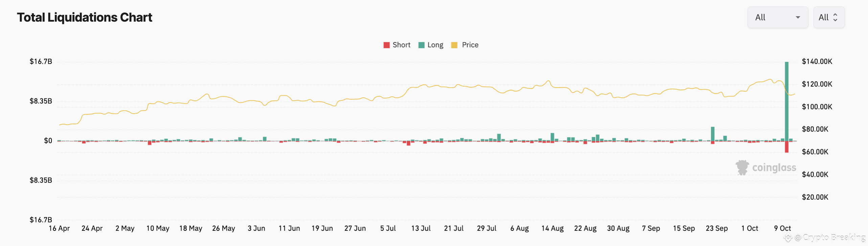
Task: Open the first All dropdown
Action: pyautogui.click(x=777, y=17)
